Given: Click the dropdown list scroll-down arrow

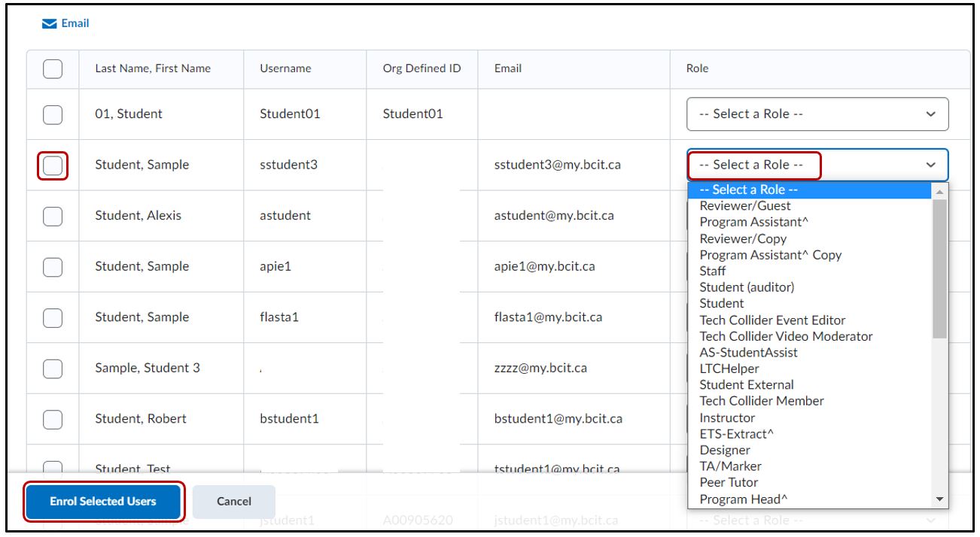Looking at the screenshot, I should pyautogui.click(x=939, y=499).
